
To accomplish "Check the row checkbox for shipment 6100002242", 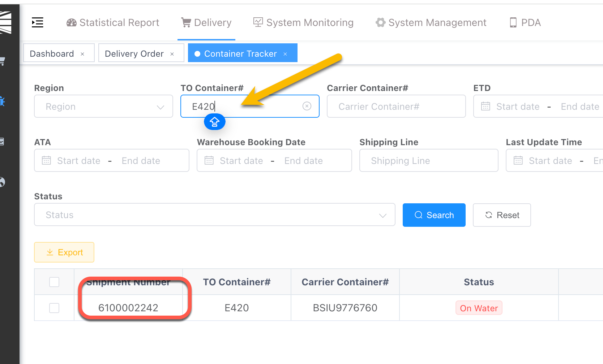I will [54, 308].
